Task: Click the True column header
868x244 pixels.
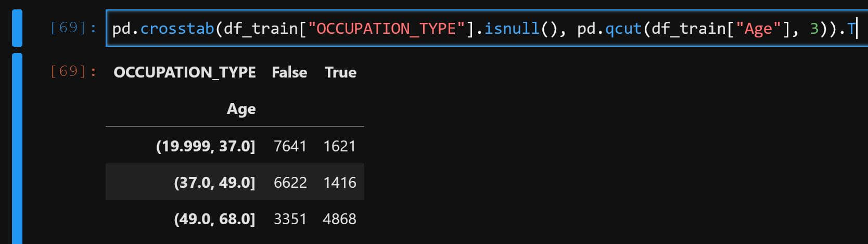Action: point(340,72)
